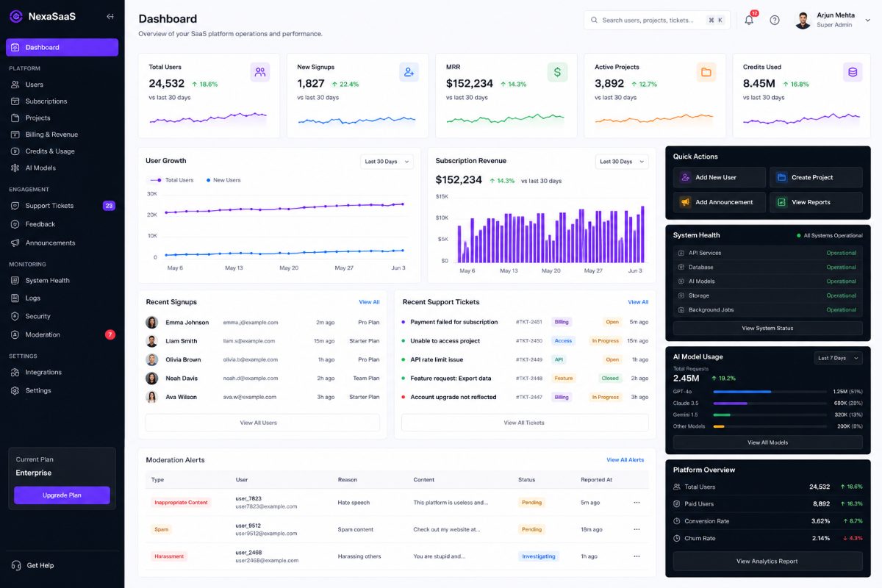Viewport: 882px width, 588px height.
Task: Click View All Alerts link
Action: [x=625, y=460]
